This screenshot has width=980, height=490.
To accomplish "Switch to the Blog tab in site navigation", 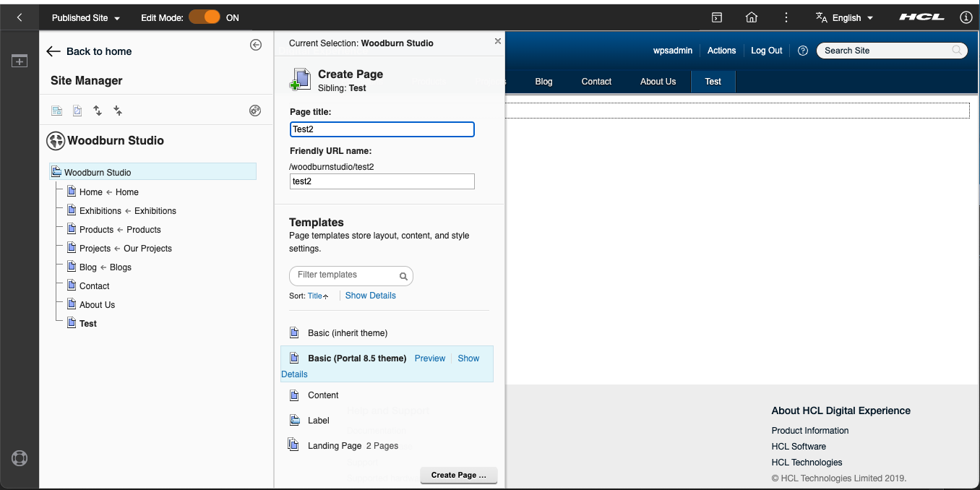I will pos(543,81).
